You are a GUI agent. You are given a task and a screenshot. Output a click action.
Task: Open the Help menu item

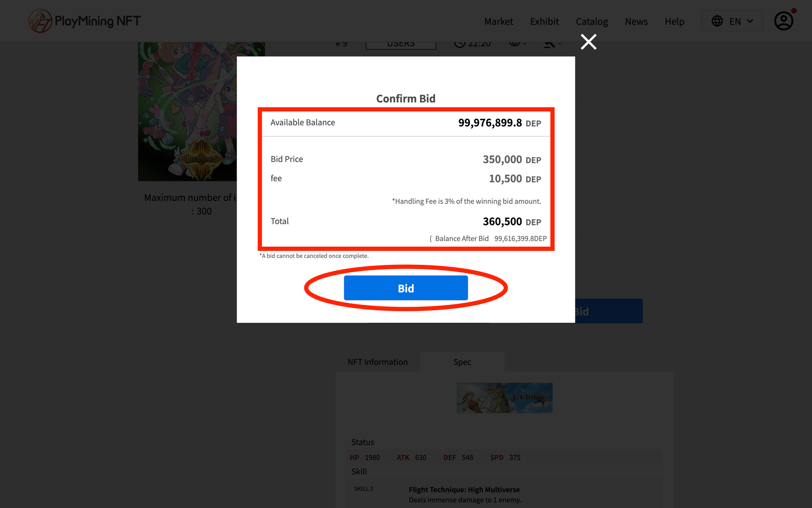point(674,21)
